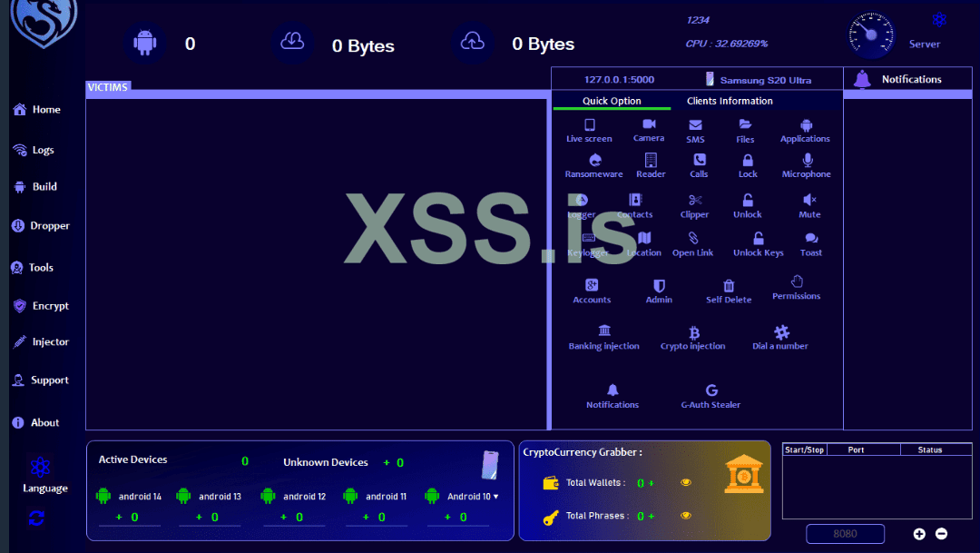Expand the Android 10 dropdown arrow
980x553 pixels.
pyautogui.click(x=495, y=497)
